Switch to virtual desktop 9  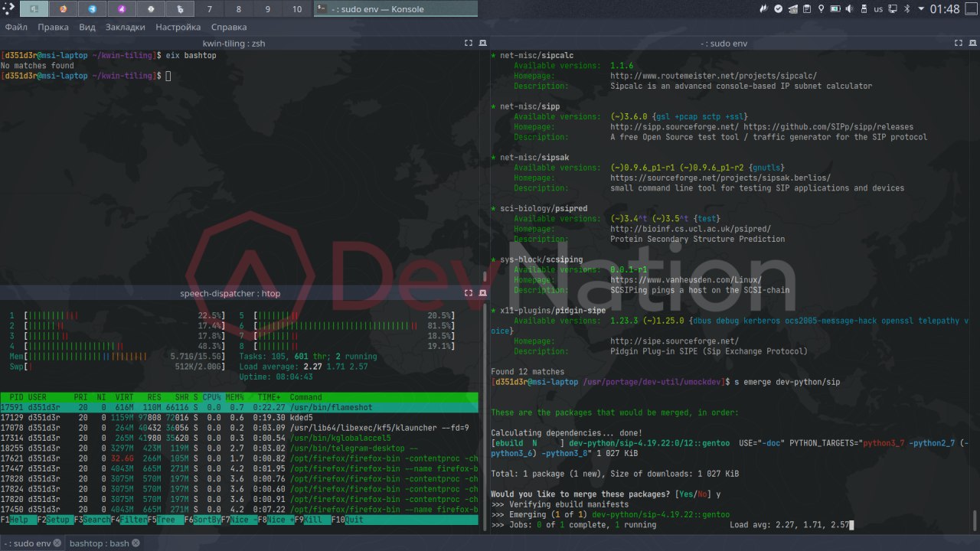267,8
